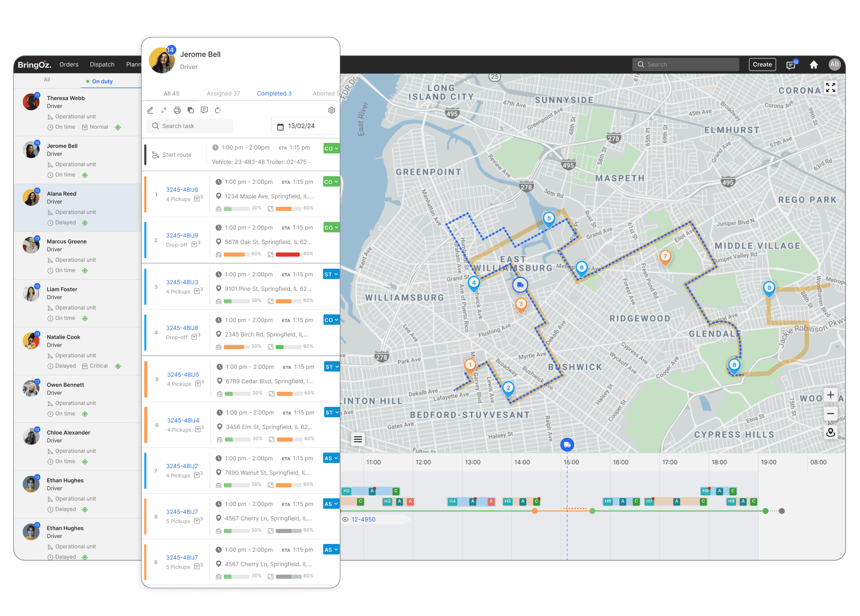Screen dimensions: 860x616
Task: Open task link 3245-48IJ8
Action: click(182, 328)
